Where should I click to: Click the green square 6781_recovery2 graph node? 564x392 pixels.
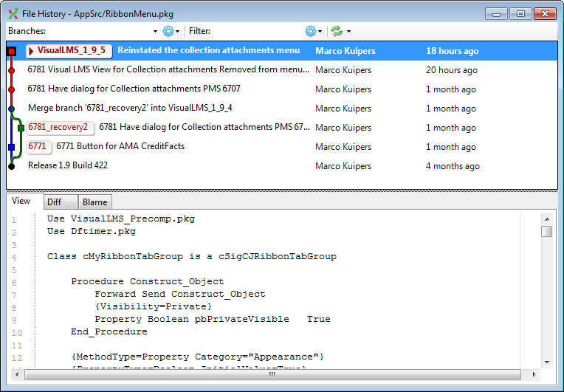[21, 128]
